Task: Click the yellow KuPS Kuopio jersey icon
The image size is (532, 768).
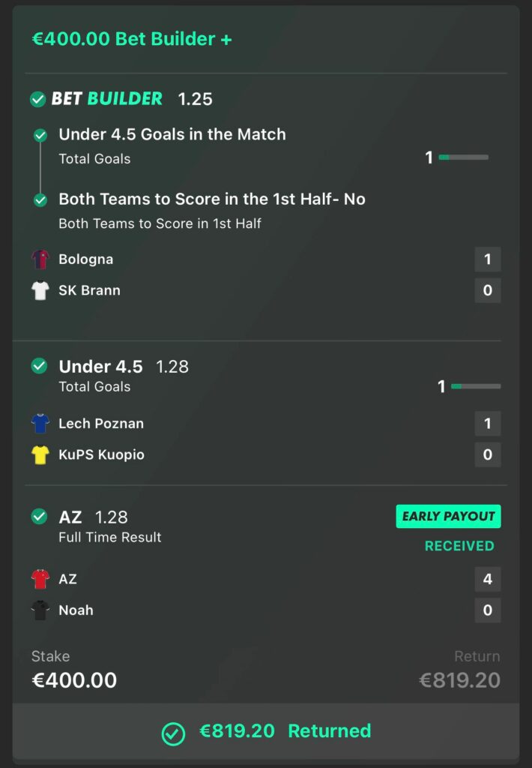Action: click(40, 454)
